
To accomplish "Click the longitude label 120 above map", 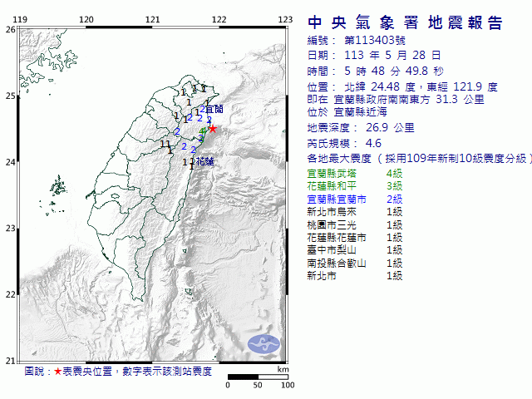I will [86, 19].
